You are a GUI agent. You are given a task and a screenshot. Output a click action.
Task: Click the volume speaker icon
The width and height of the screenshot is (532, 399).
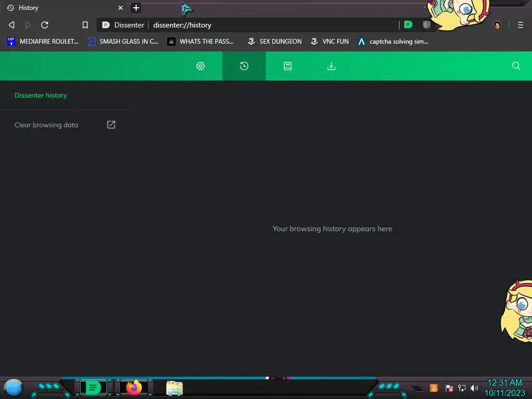[474, 388]
